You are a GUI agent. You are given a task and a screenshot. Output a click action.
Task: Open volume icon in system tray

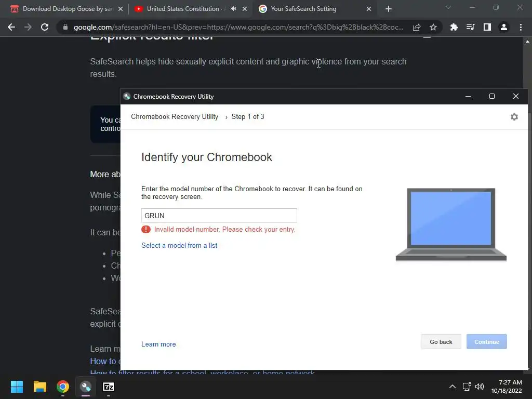coord(480,387)
